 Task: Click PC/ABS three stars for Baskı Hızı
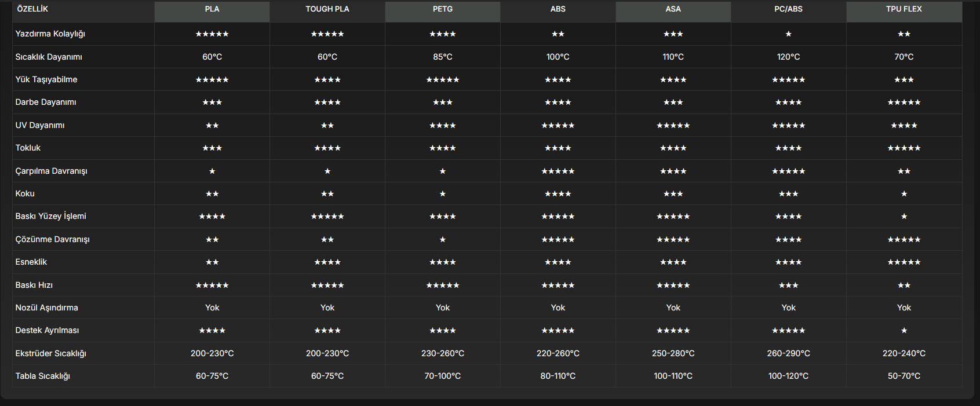click(x=789, y=285)
